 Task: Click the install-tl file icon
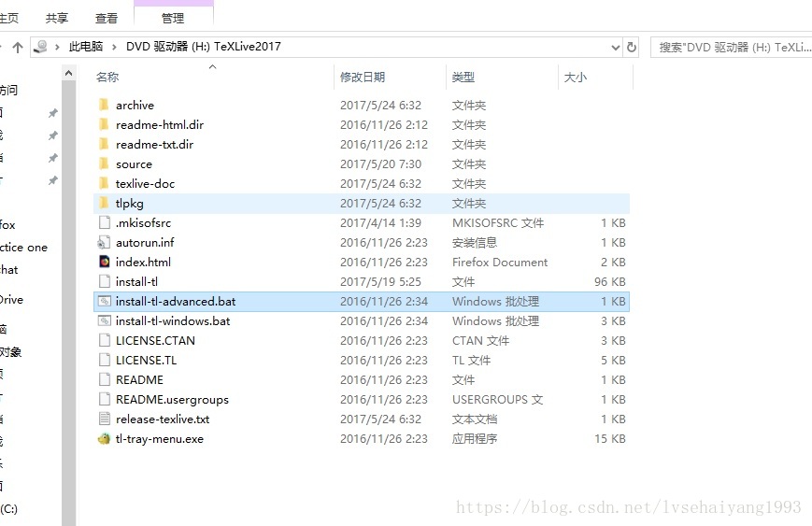104,281
